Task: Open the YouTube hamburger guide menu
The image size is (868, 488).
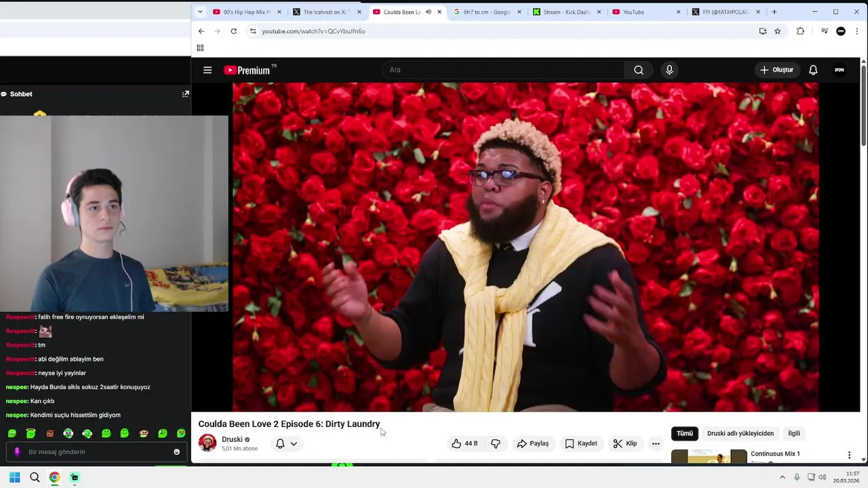Action: click(208, 70)
